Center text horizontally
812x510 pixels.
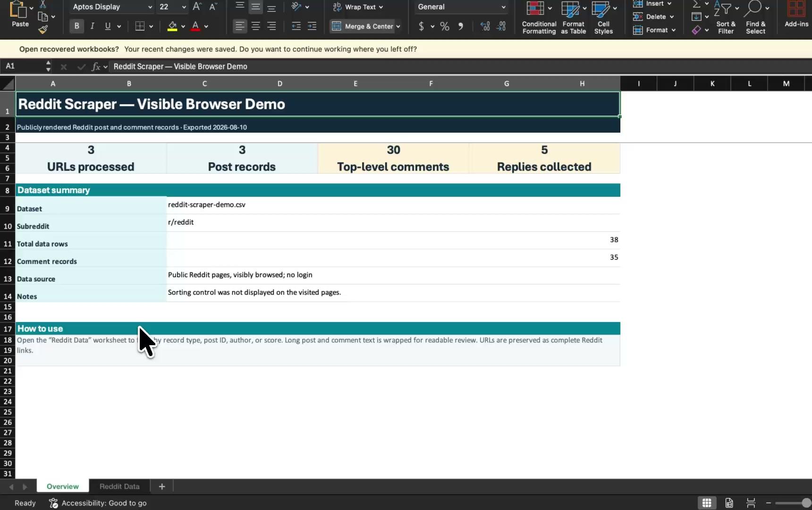[x=255, y=26]
